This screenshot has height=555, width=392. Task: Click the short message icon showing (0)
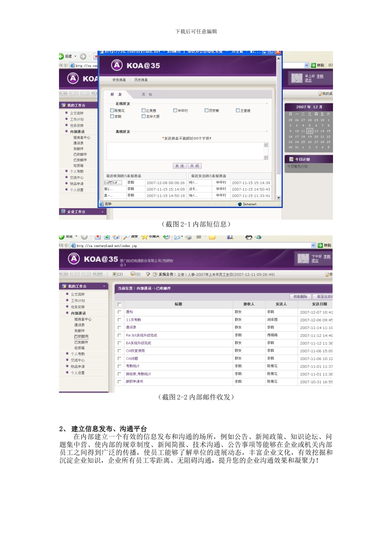click(x=132, y=274)
